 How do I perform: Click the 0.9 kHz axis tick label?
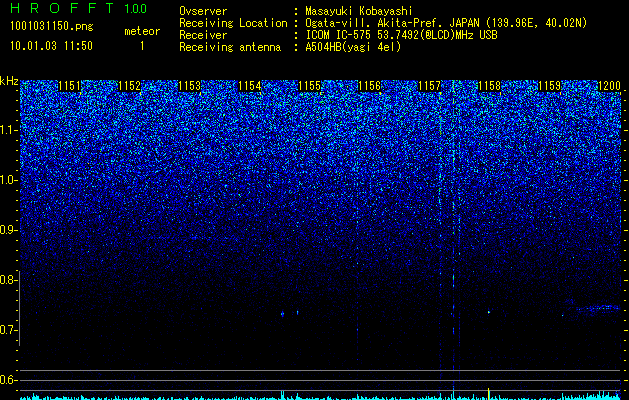7,230
